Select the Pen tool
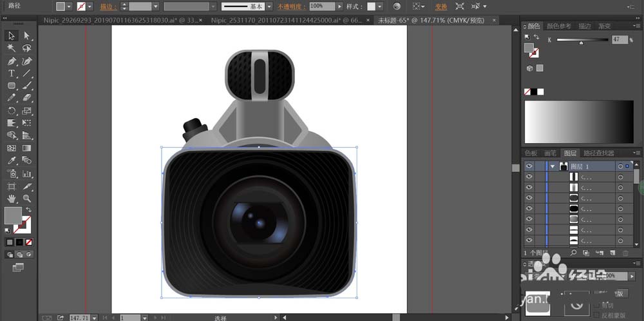 (12, 61)
